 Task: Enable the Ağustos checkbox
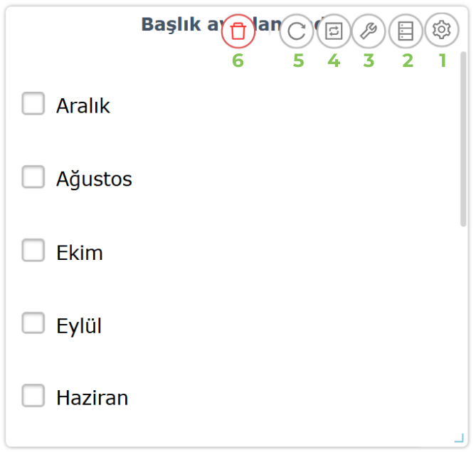(x=33, y=177)
